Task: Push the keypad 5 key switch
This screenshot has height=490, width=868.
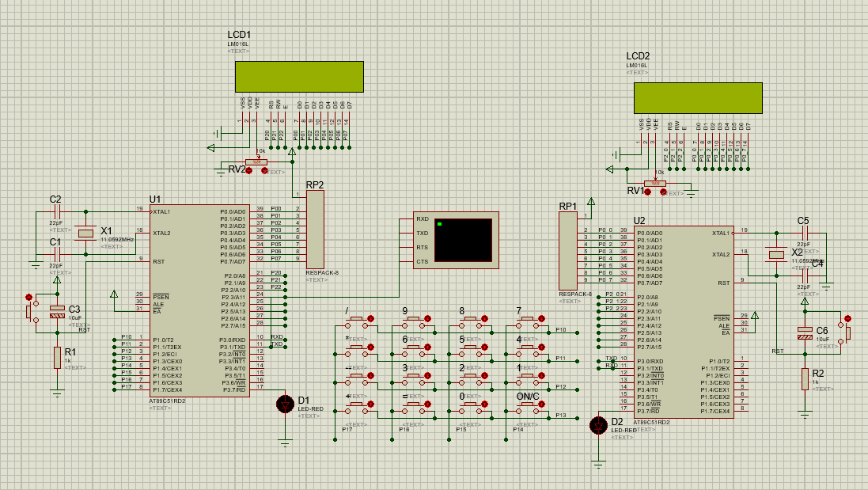Action: [x=471, y=350]
